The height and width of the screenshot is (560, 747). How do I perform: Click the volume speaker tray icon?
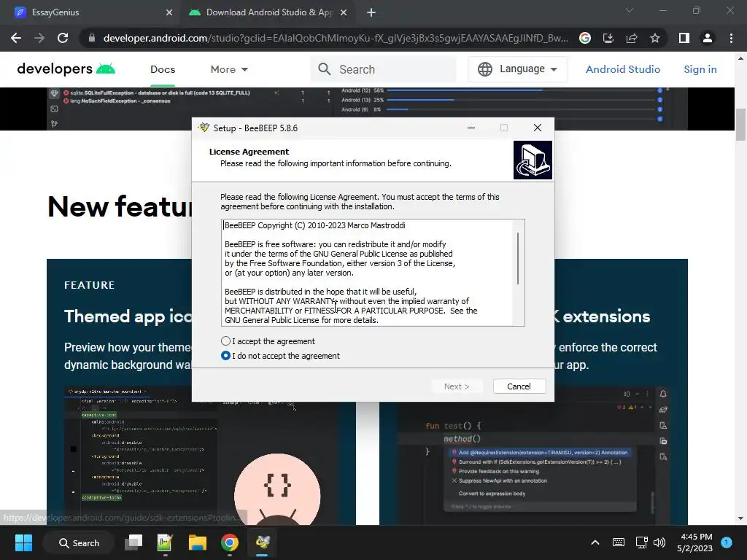(x=659, y=542)
